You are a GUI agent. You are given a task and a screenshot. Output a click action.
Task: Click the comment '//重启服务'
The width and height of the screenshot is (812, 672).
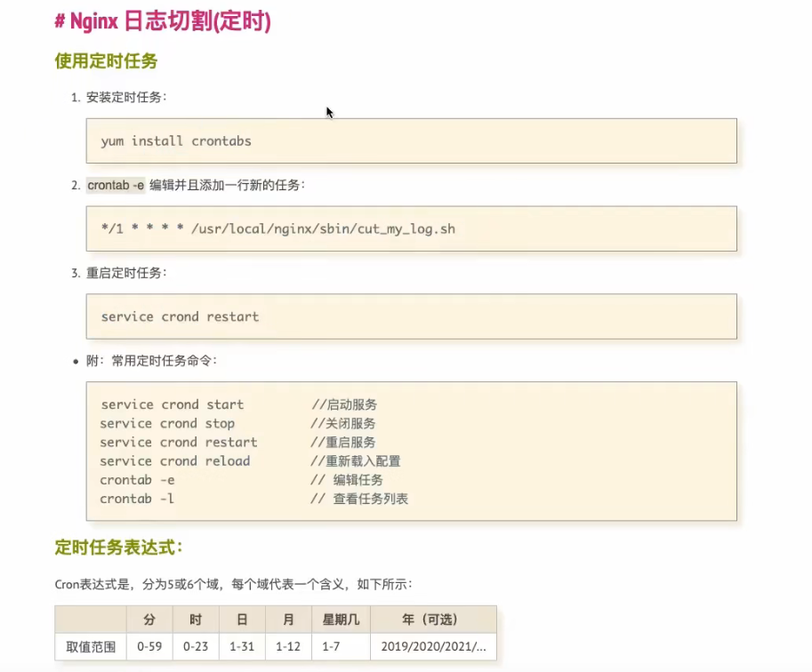(x=342, y=442)
